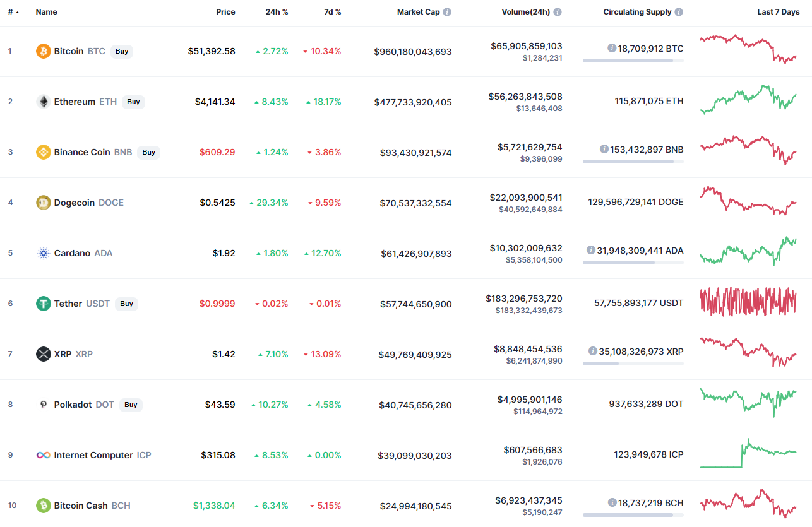Sort by the 24h % column header

point(277,12)
